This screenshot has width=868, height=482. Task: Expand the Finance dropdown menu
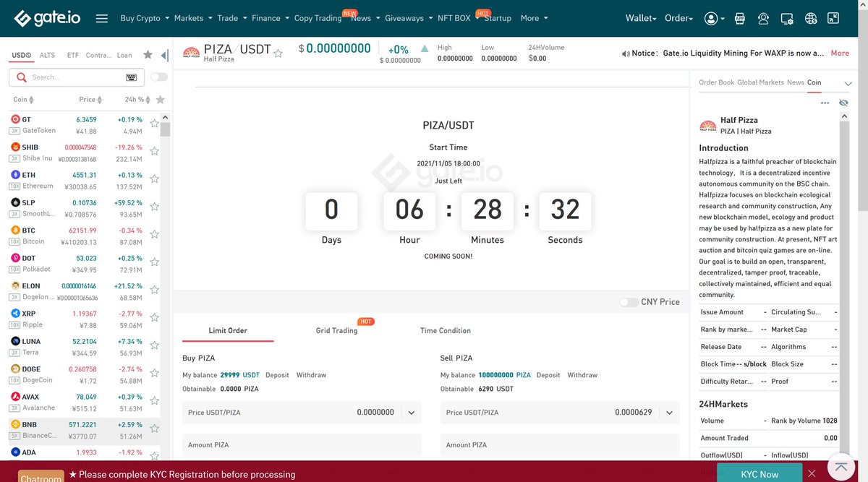click(271, 18)
